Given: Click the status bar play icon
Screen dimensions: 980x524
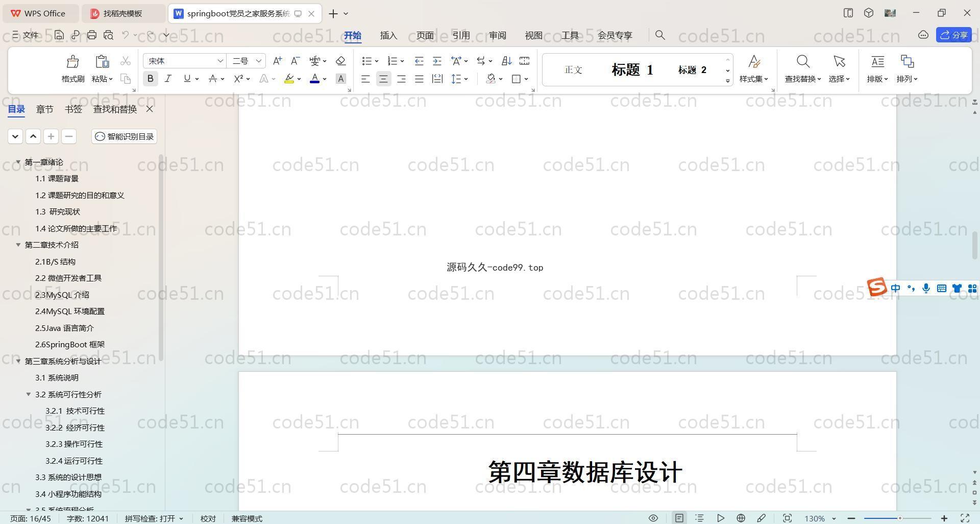Looking at the screenshot, I should [720, 518].
